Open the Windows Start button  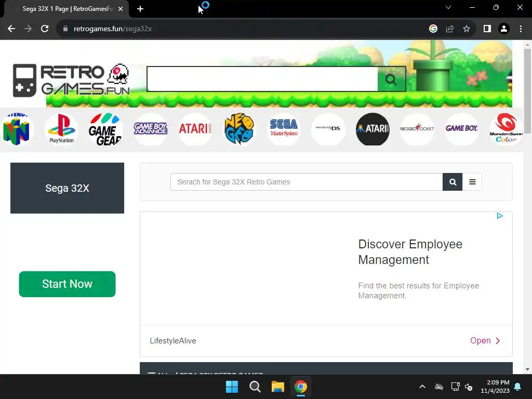point(232,387)
